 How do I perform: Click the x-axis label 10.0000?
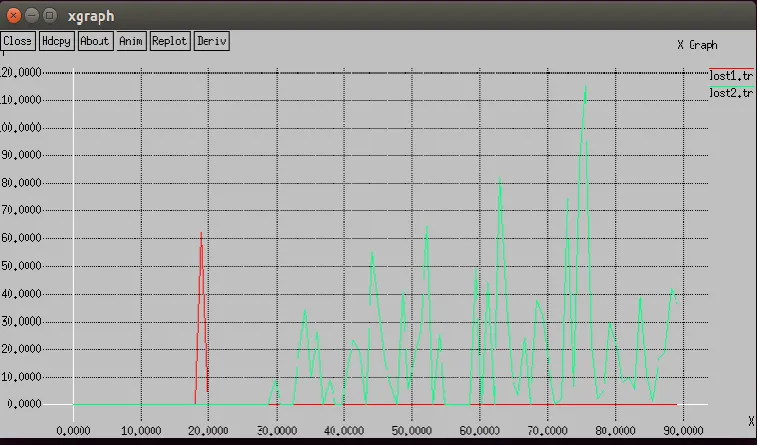[141, 431]
